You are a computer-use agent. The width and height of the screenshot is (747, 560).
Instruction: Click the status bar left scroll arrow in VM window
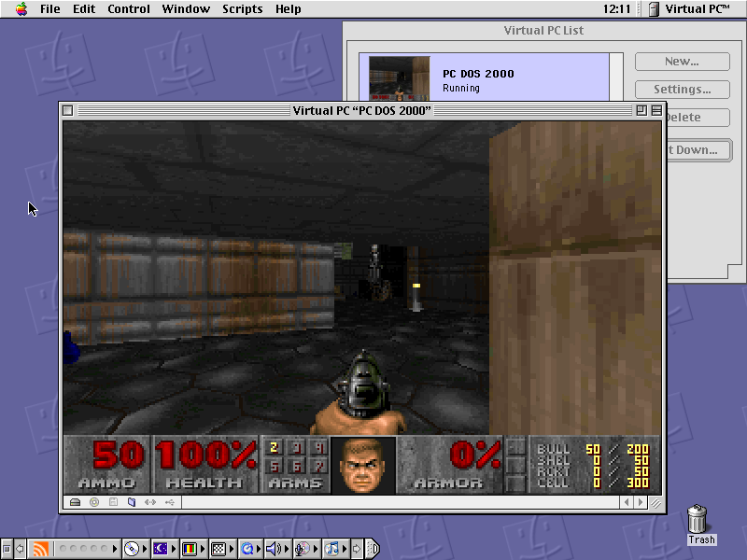tap(627, 502)
